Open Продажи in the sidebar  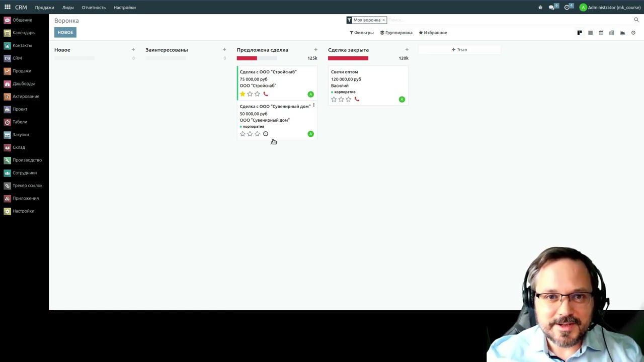[x=18, y=71]
